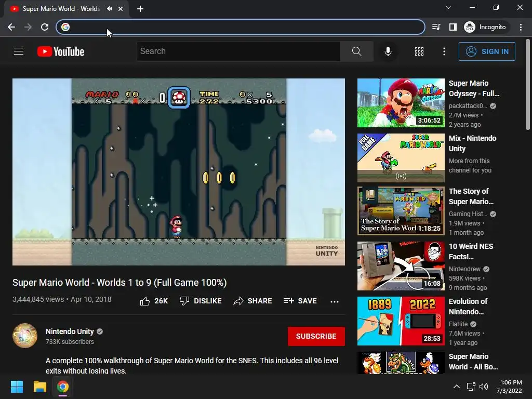Open Nintendo Unity channel avatar
532x399 pixels.
(x=25, y=336)
